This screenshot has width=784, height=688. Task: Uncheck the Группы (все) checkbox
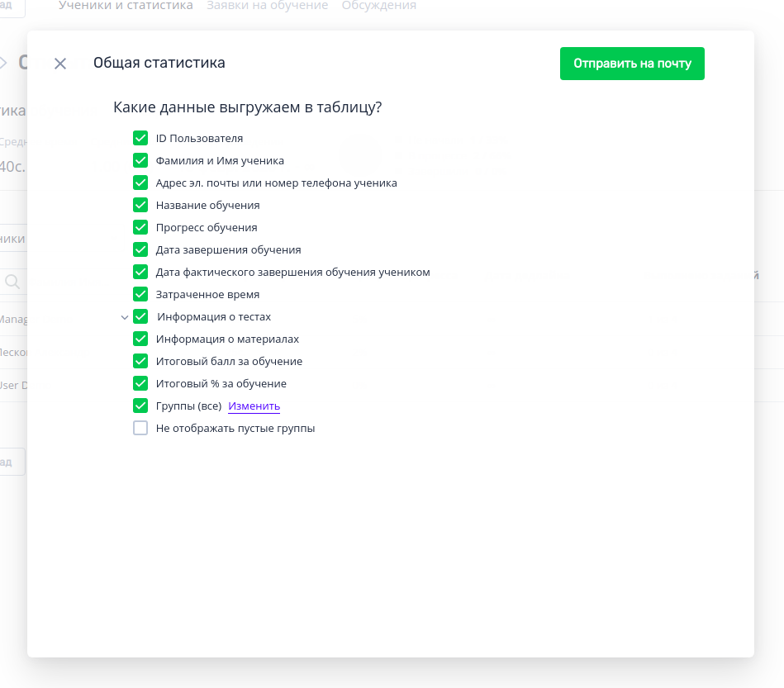click(140, 406)
